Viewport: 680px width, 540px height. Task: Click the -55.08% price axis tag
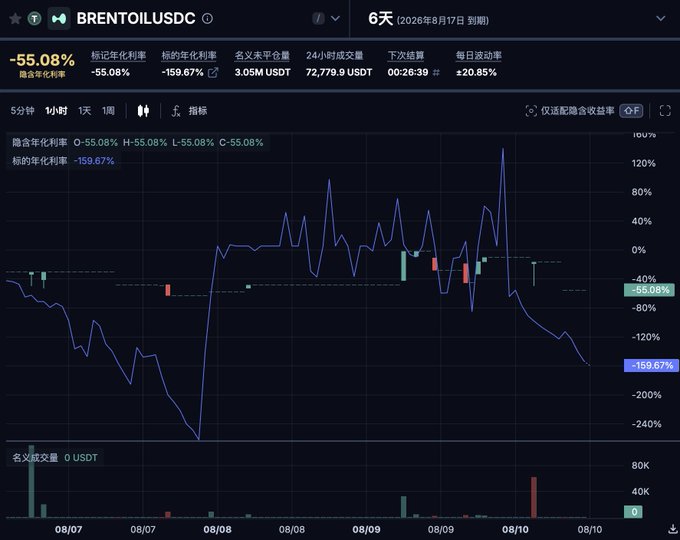click(649, 290)
